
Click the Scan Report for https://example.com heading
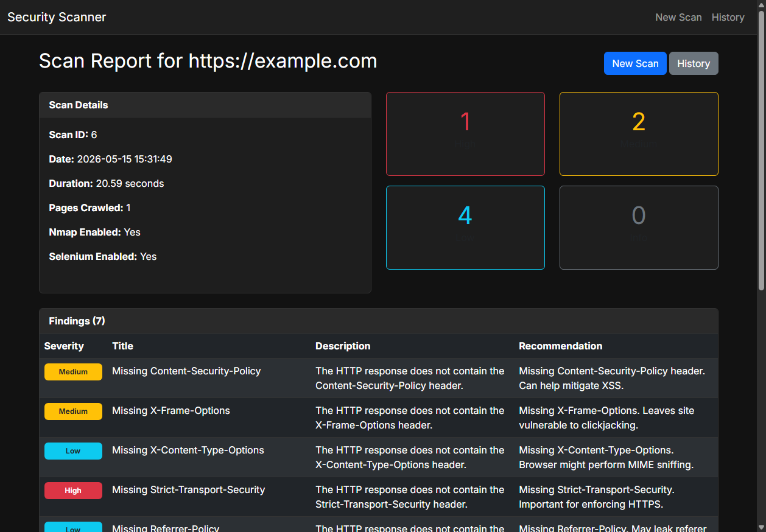click(208, 61)
